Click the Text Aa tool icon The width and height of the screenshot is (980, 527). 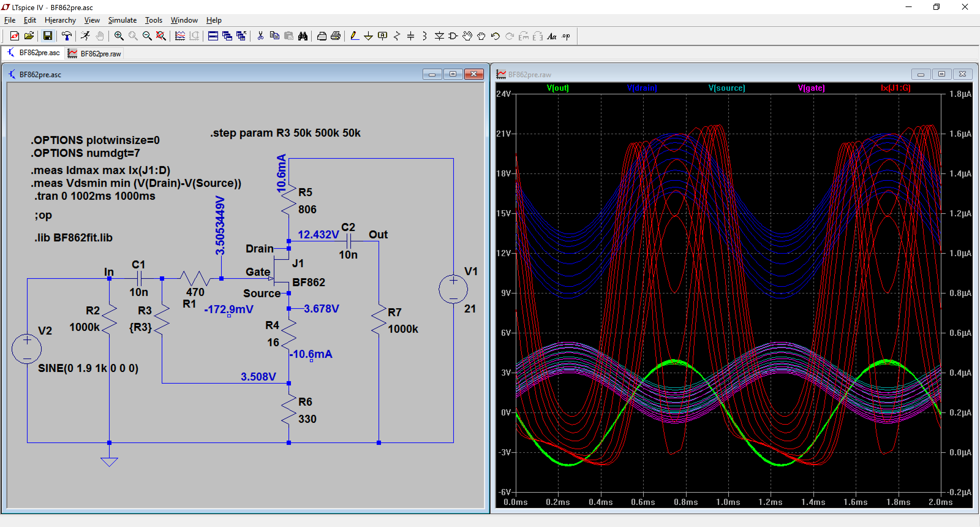(552, 36)
